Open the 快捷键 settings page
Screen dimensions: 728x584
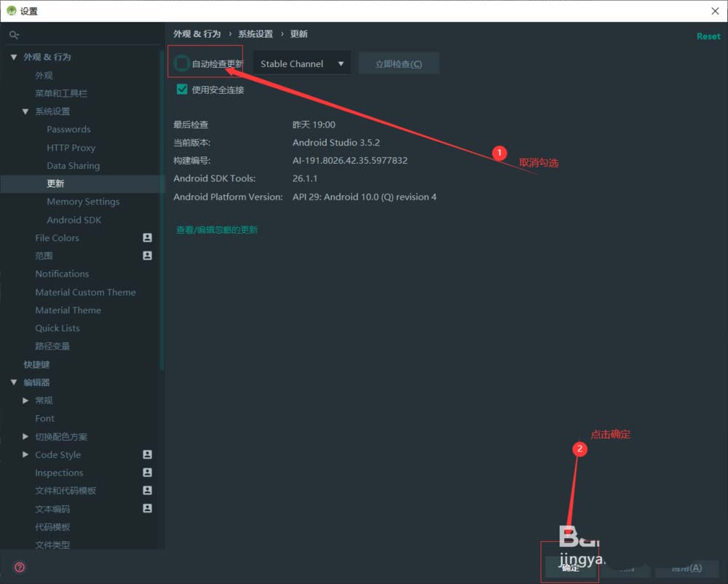(36, 364)
